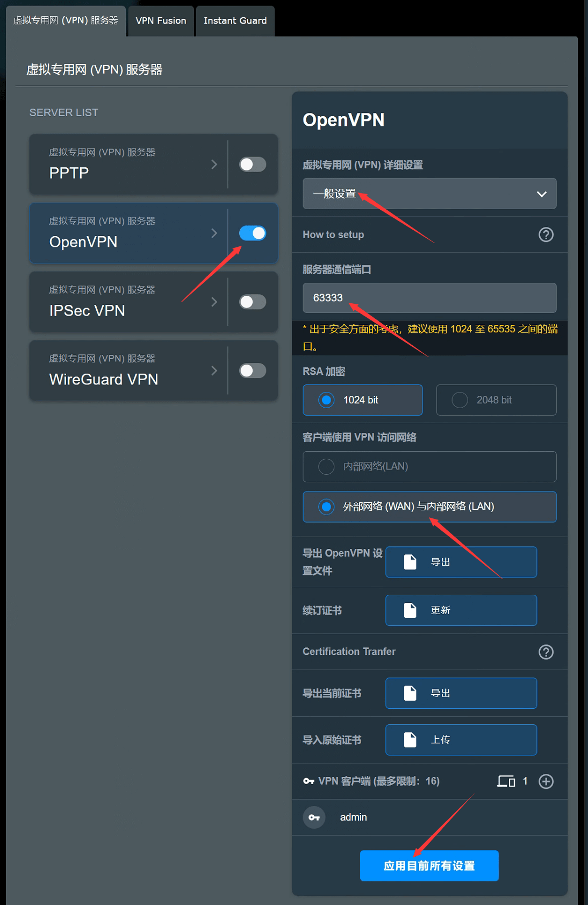Expand the PPTP server chevron
588x905 pixels.
pos(214,165)
